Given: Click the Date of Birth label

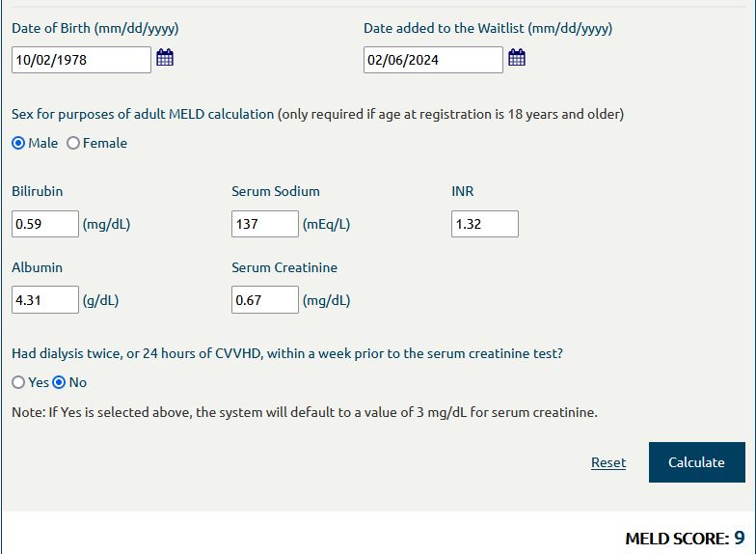Looking at the screenshot, I should coord(94,28).
